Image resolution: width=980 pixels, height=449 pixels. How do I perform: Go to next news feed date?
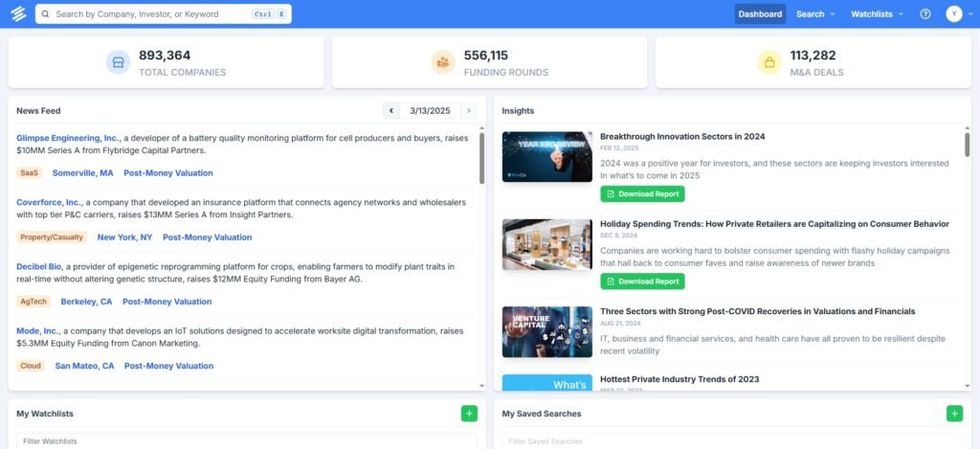(x=468, y=111)
